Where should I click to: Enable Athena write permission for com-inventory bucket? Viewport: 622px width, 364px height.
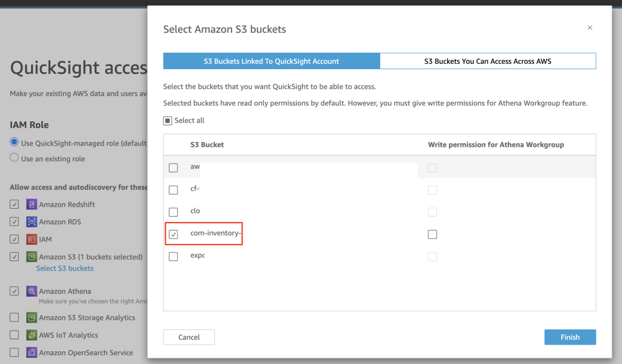[x=432, y=234]
